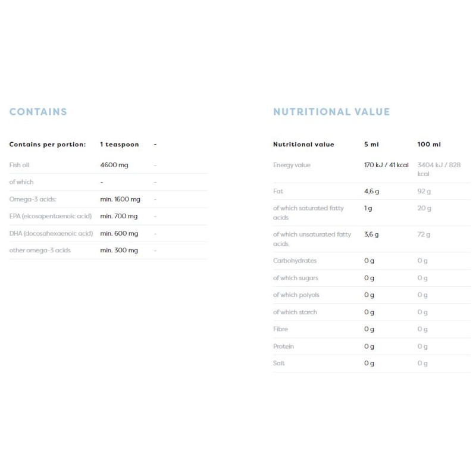Select the Omega-3 acids row label

[x=33, y=199]
